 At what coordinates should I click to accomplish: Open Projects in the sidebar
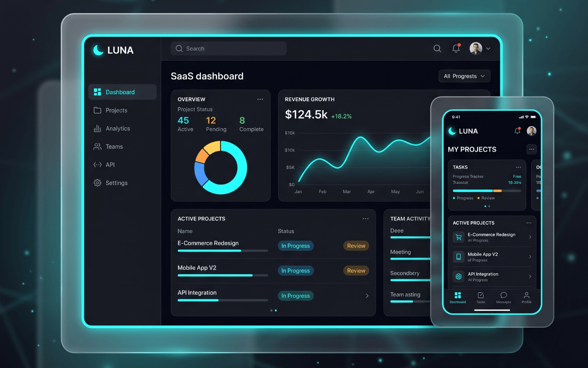(111, 110)
